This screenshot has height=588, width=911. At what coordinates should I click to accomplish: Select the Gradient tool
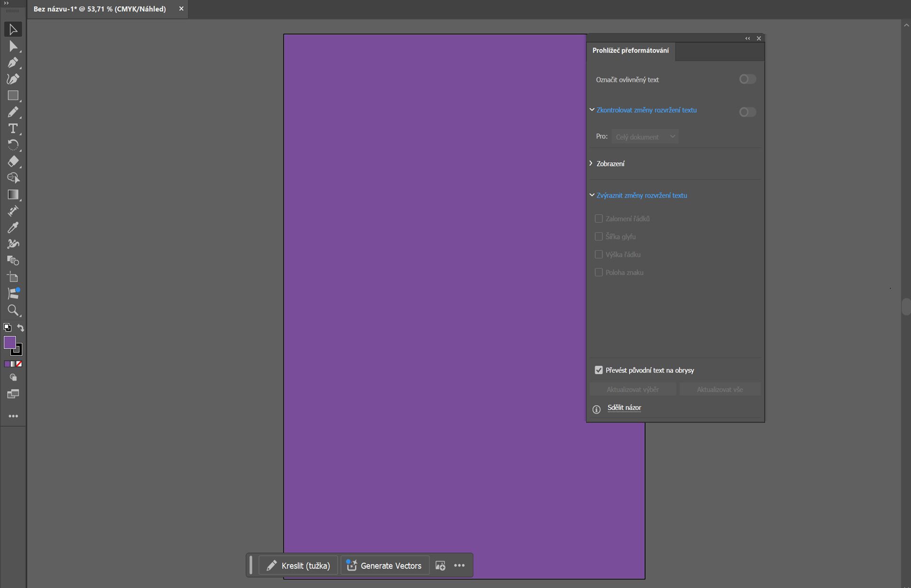(13, 194)
